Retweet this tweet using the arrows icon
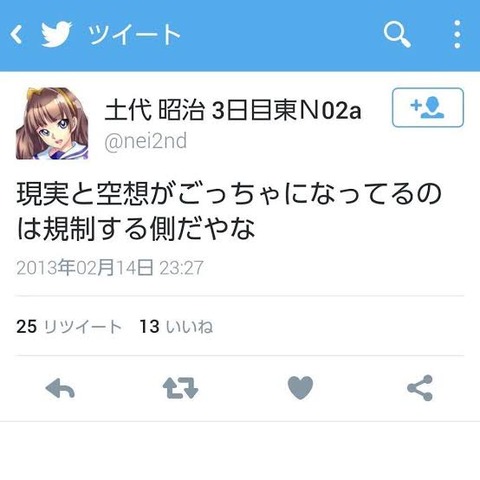The height and width of the screenshot is (480, 480). 180,388
